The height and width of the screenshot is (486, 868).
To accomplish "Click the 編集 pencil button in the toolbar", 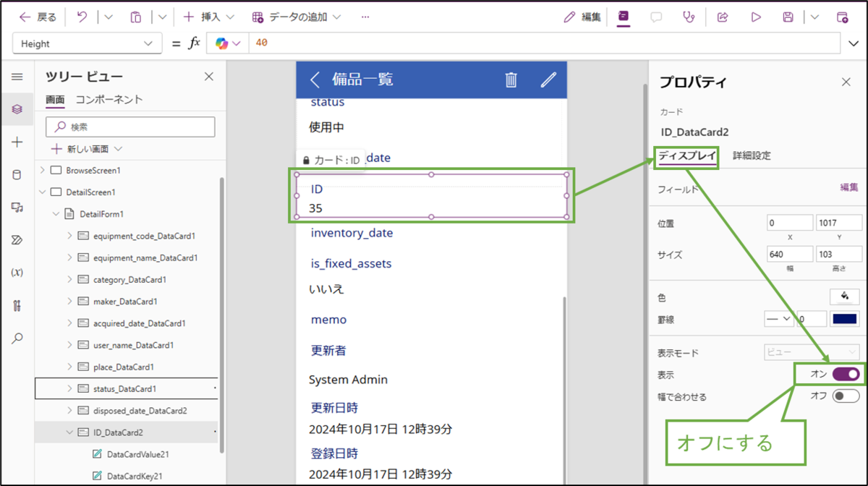I will pyautogui.click(x=582, y=17).
